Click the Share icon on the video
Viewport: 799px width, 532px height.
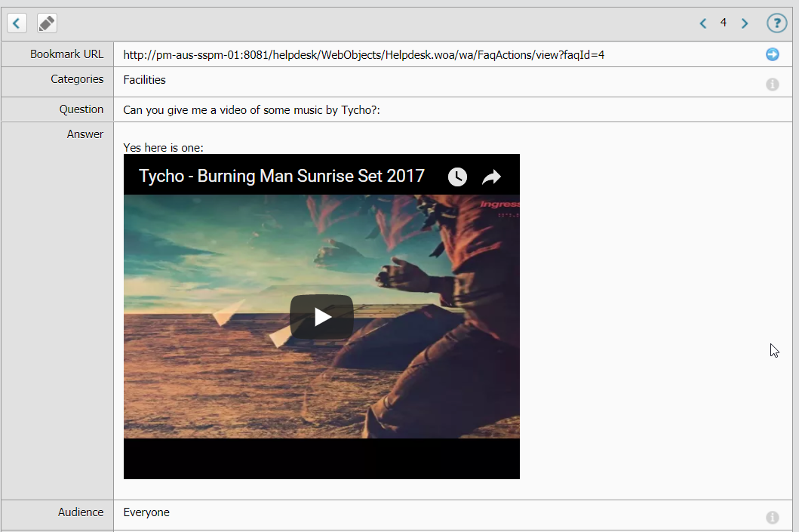491,177
